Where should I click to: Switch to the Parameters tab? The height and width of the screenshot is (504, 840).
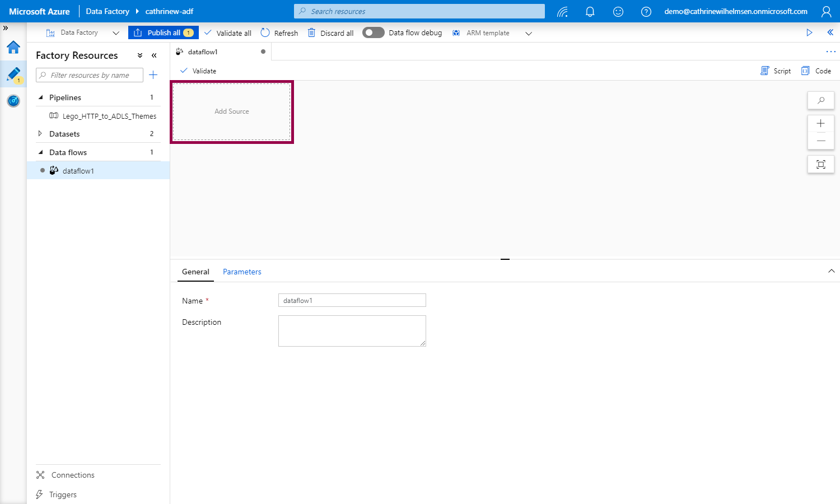coord(242,272)
